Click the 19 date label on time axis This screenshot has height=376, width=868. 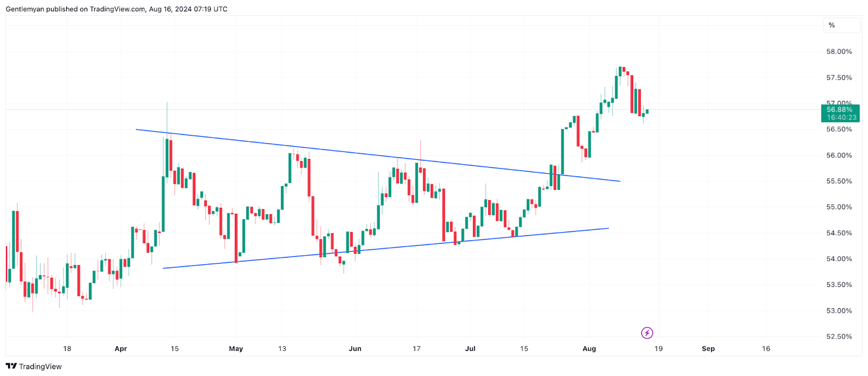point(658,348)
